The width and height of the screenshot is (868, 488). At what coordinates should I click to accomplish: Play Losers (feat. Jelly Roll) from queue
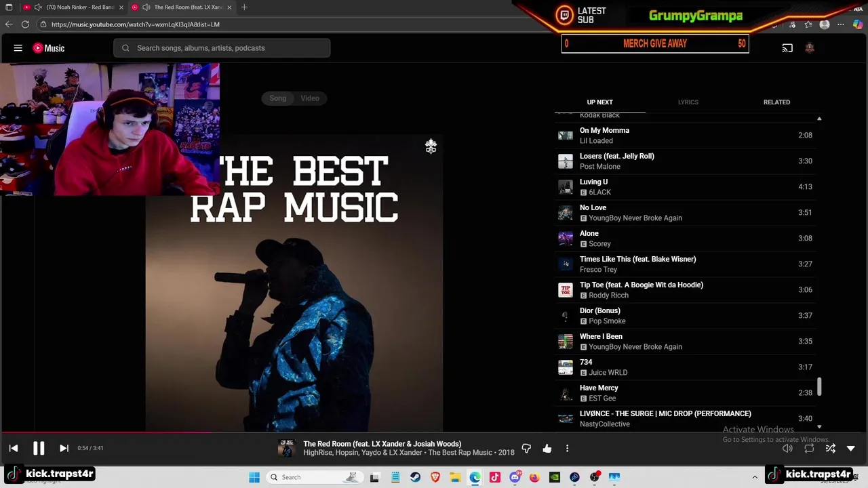pyautogui.click(x=685, y=161)
